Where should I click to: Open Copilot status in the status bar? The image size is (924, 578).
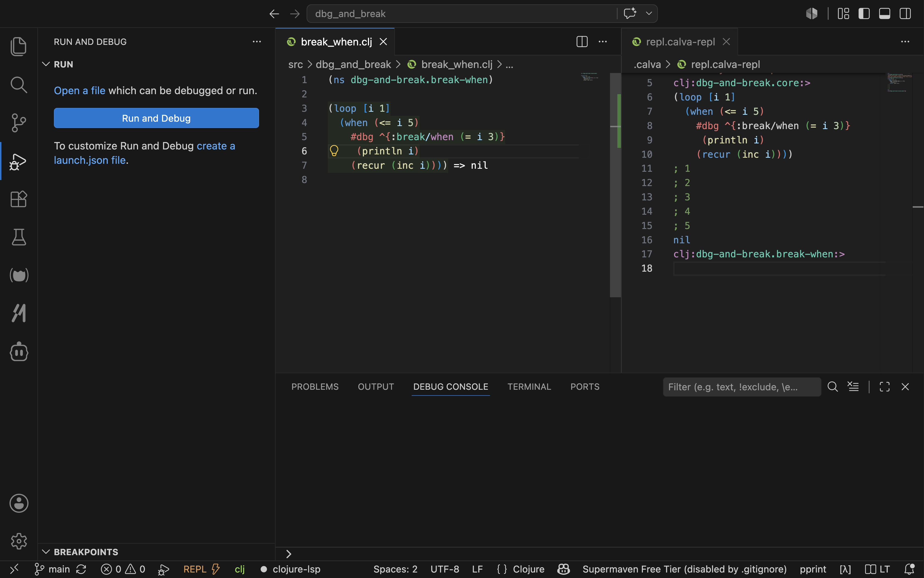point(563,569)
